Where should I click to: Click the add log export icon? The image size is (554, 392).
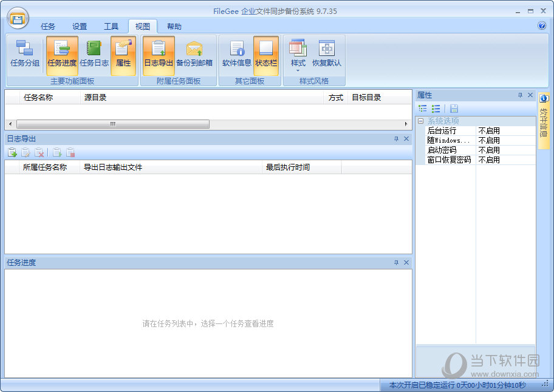[12, 152]
